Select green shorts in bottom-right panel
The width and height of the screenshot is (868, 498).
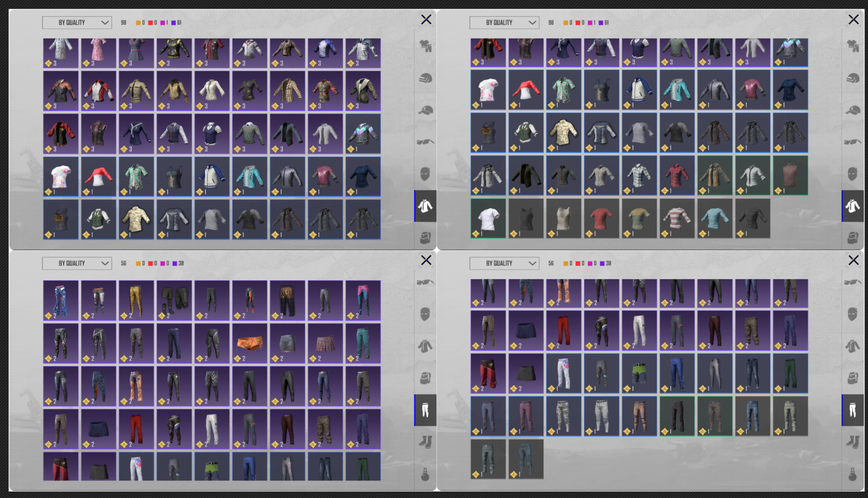coord(639,373)
